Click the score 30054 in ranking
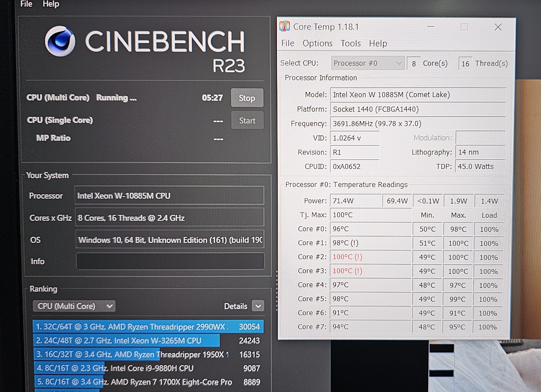The image size is (541, 392). tap(249, 326)
